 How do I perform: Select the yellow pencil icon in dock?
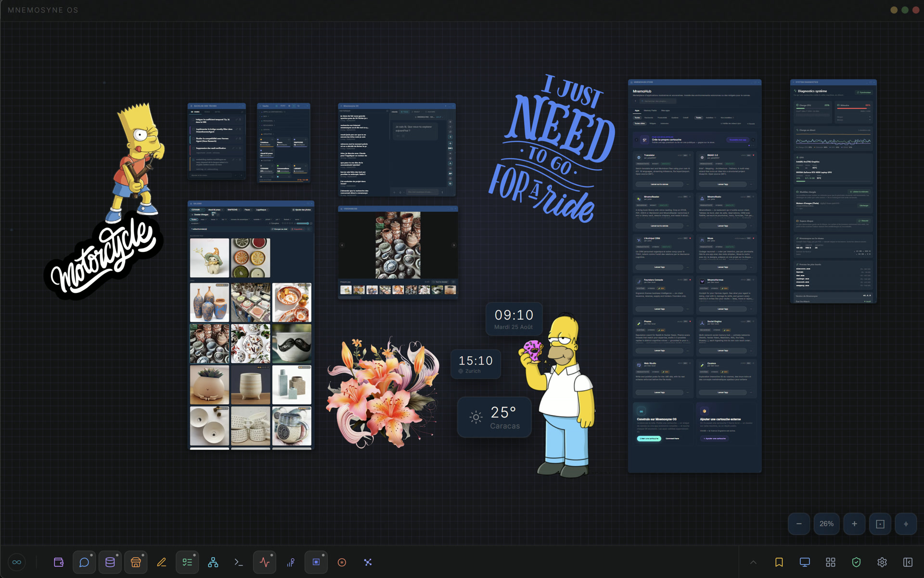162,562
